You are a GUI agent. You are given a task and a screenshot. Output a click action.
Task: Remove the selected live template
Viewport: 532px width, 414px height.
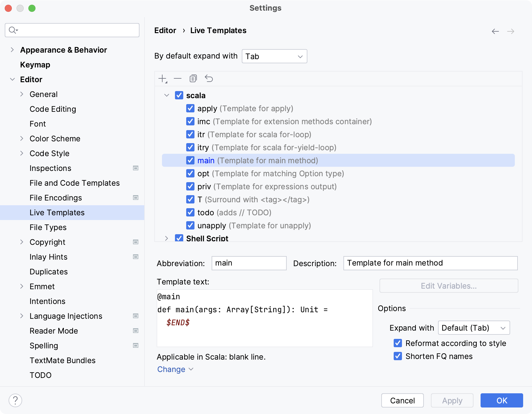point(178,78)
